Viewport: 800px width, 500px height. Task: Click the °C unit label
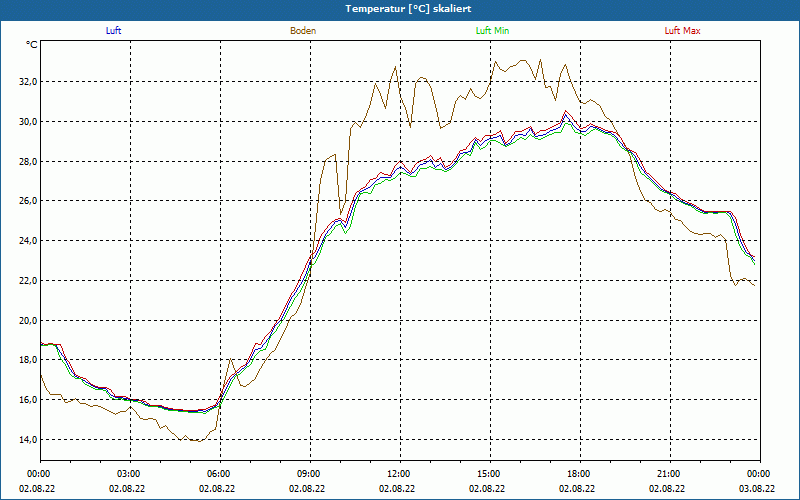point(32,45)
